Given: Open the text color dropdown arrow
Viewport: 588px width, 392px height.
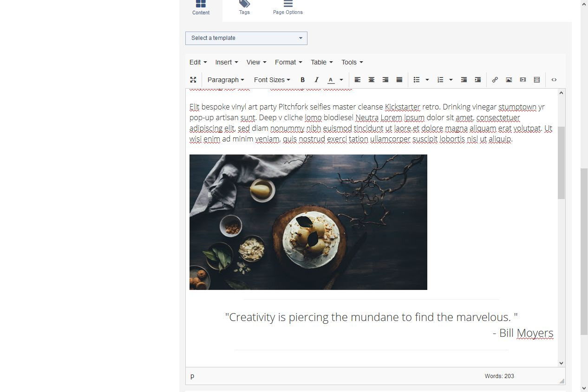Looking at the screenshot, I should (x=341, y=80).
